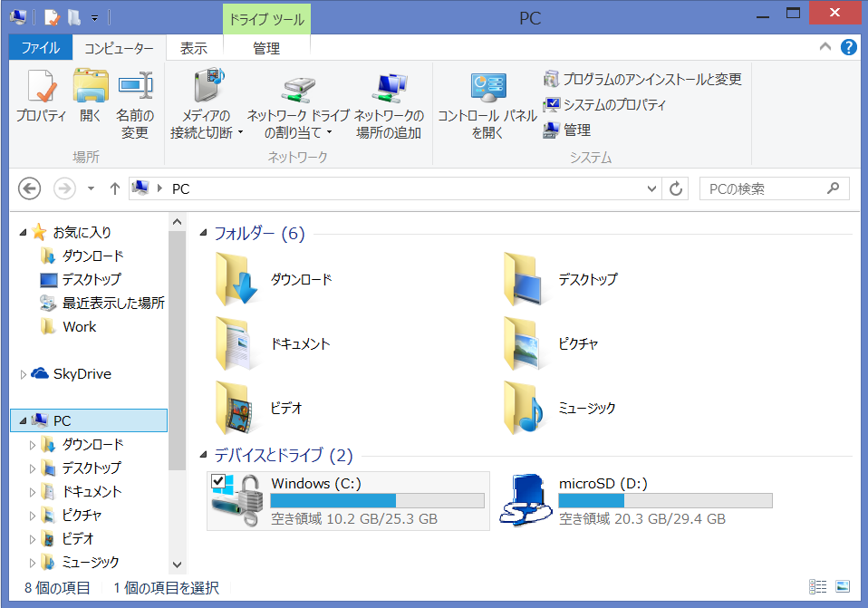Image resolution: width=868 pixels, height=608 pixels.
Task: Expand the SkyDrive tree node
Action: (x=24, y=374)
